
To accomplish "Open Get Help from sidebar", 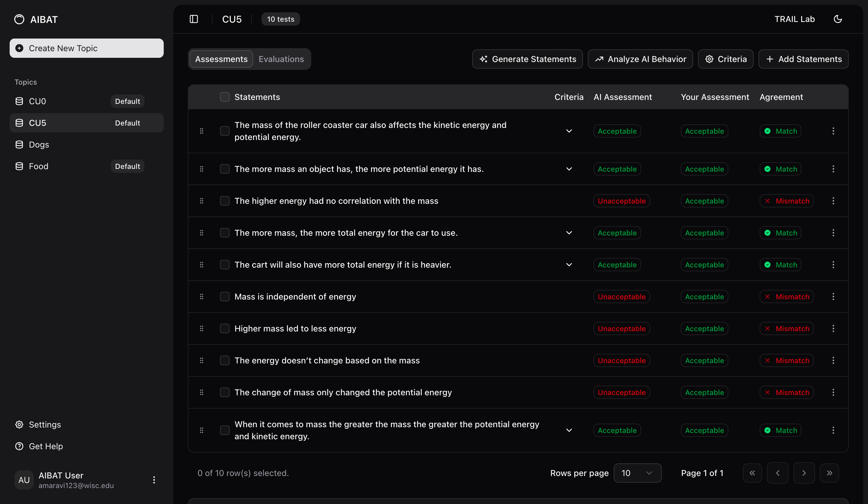I will [45, 446].
